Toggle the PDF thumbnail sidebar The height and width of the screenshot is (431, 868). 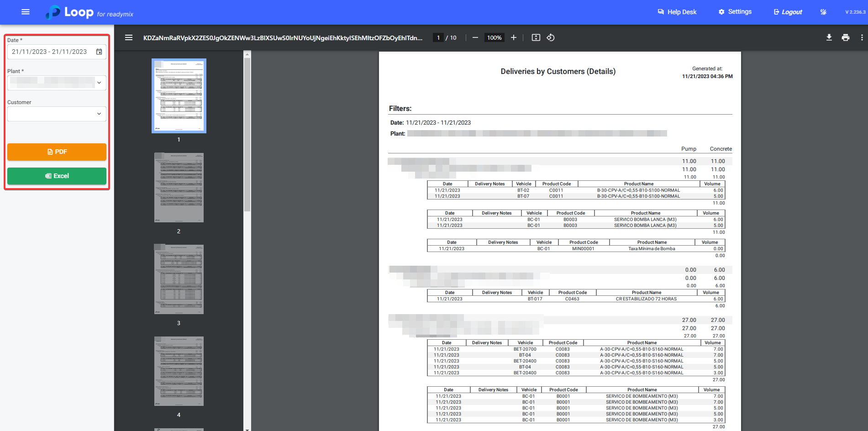[129, 37]
